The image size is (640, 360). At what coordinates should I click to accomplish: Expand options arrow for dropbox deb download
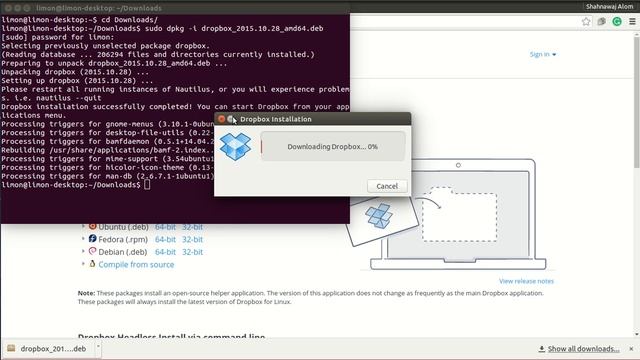[x=98, y=348]
